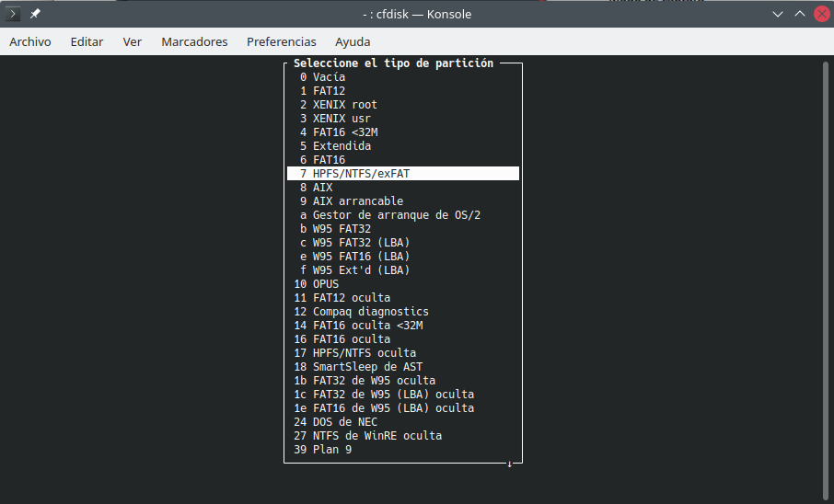Screen dimensions: 834x504
Task: Open the Preferencias menu
Action: point(281,41)
